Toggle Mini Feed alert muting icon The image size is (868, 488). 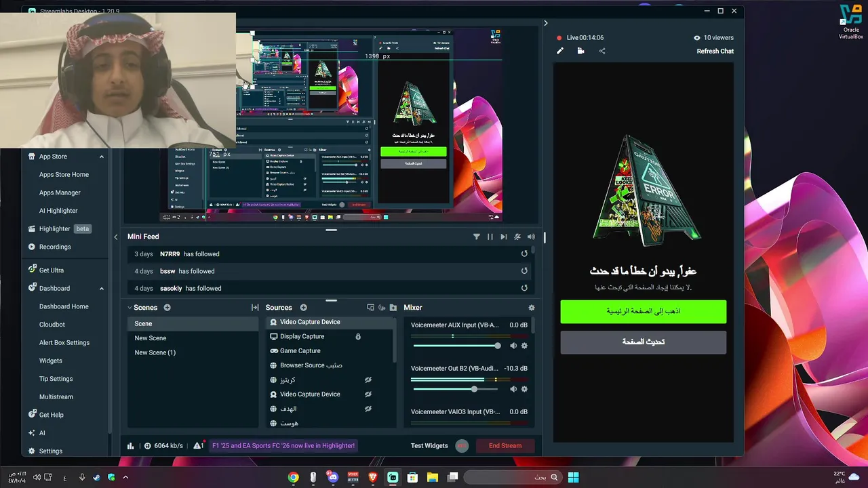[517, 237]
